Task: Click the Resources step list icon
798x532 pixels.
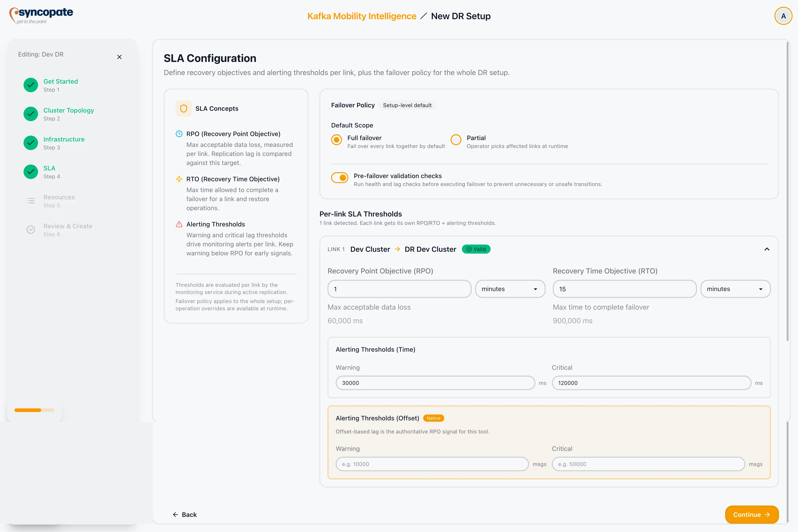Action: tap(31, 201)
